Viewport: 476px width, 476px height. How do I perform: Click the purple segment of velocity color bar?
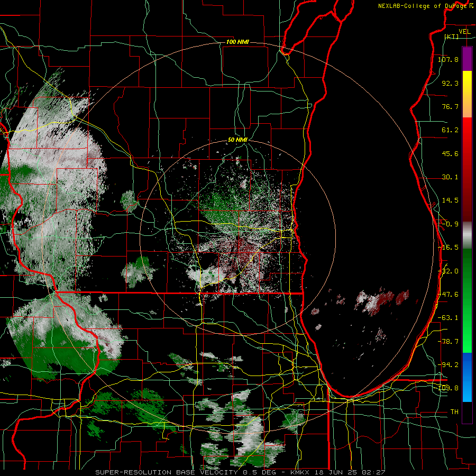pos(467,59)
